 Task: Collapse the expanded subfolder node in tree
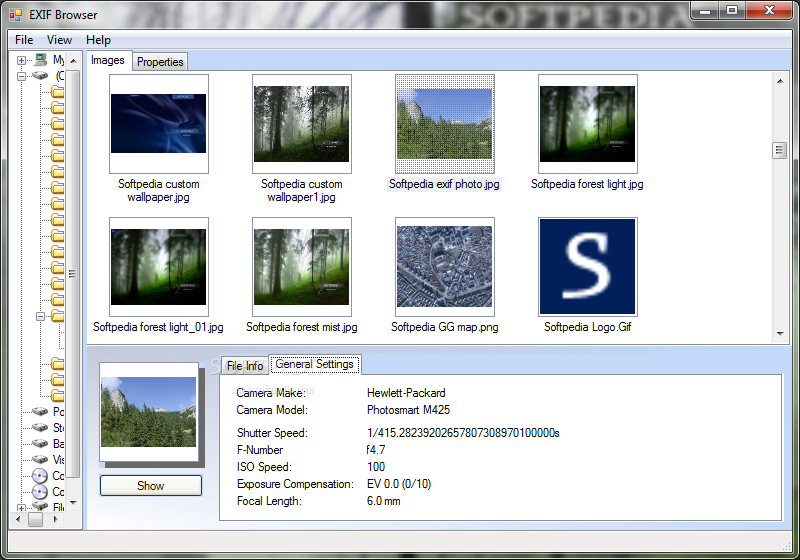40,316
